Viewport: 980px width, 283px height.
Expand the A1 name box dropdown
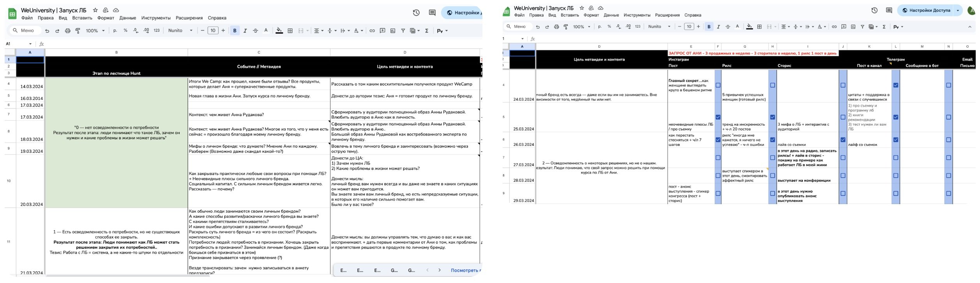click(30, 44)
